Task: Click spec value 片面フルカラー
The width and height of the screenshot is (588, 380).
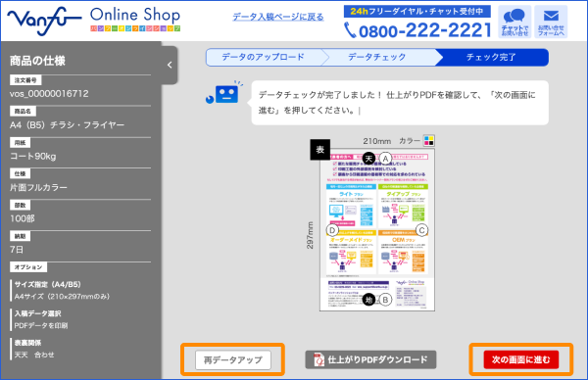Action: (x=38, y=187)
